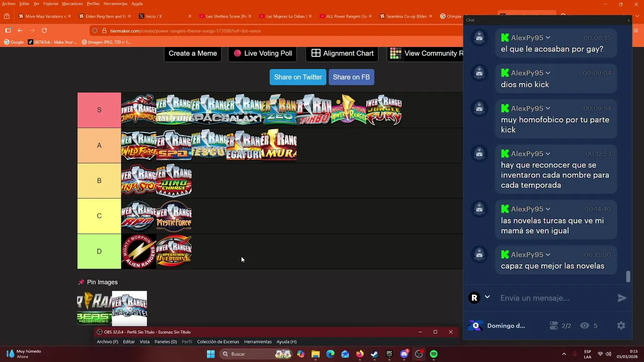Expand AlexPy95 dropdown on 'el que le acosaban' message
The width and height of the screenshot is (644, 362).
(548, 38)
